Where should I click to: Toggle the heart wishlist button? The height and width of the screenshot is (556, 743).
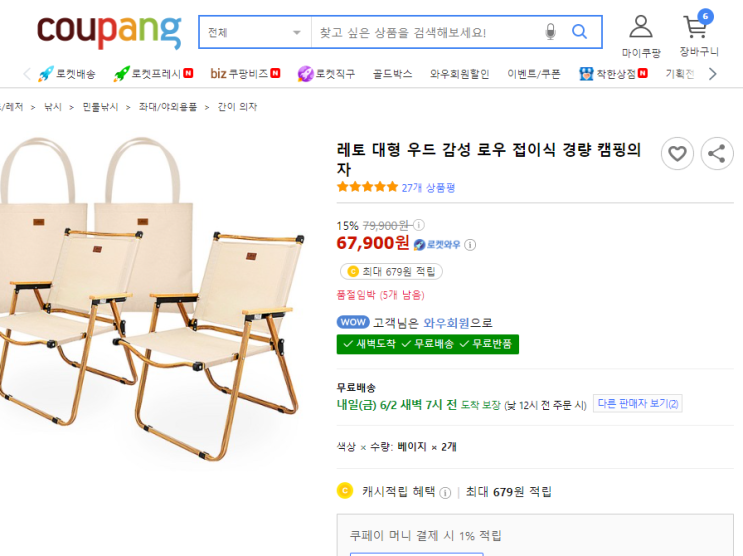tap(677, 153)
